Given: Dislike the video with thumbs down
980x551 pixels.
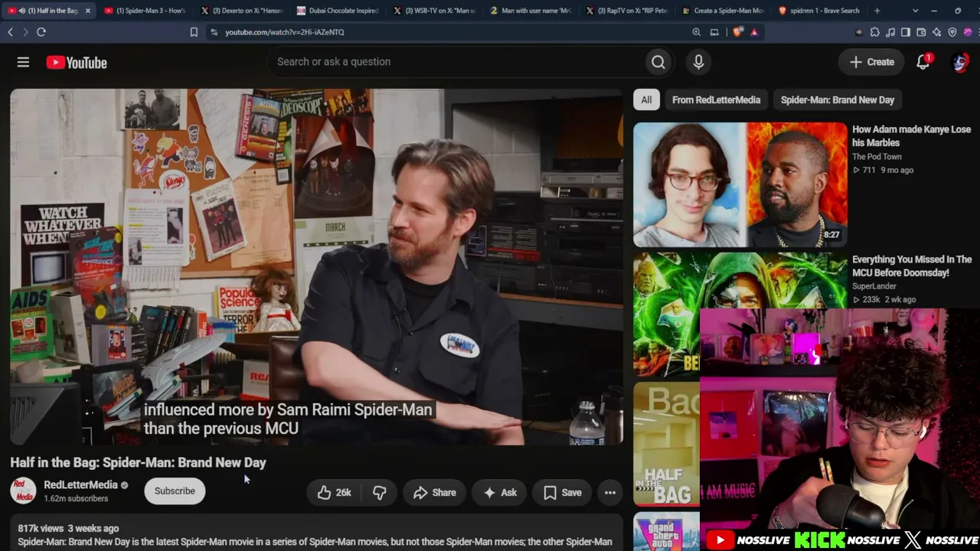Looking at the screenshot, I should coord(380,493).
